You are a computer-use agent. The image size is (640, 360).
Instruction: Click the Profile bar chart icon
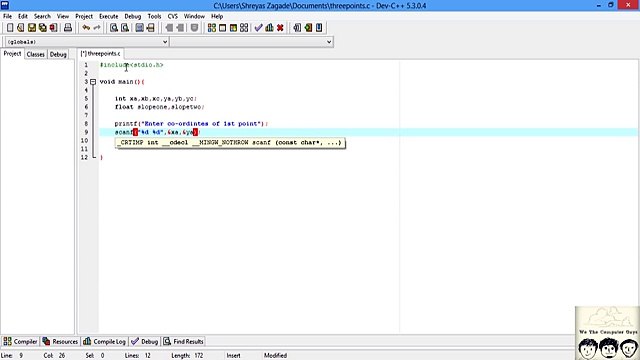coord(269,28)
